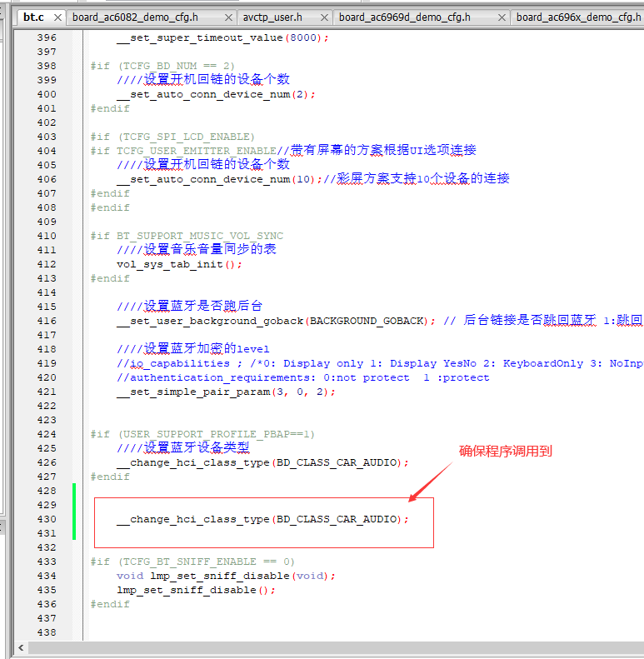Select the avctp_user.h tab
The height and width of the screenshot is (659, 644).
click(272, 17)
